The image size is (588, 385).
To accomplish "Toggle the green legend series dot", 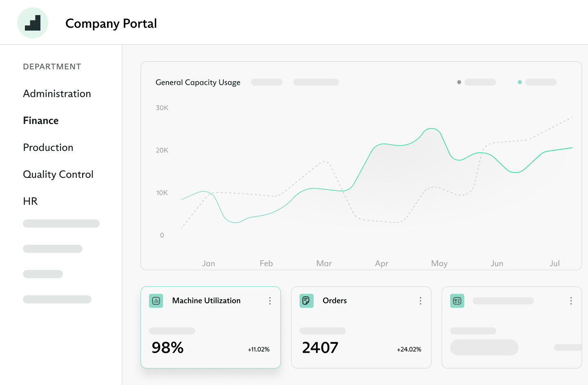I will [x=520, y=82].
